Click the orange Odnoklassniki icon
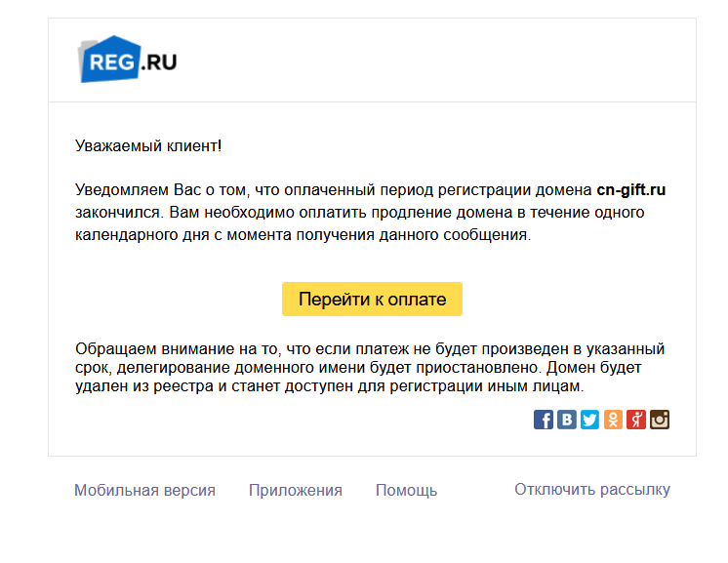This screenshot has width=728, height=563. click(x=613, y=420)
